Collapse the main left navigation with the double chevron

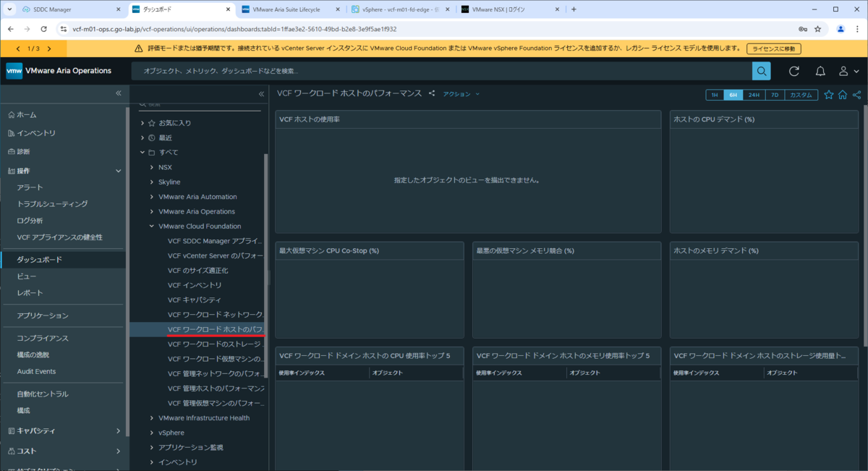[x=119, y=93]
